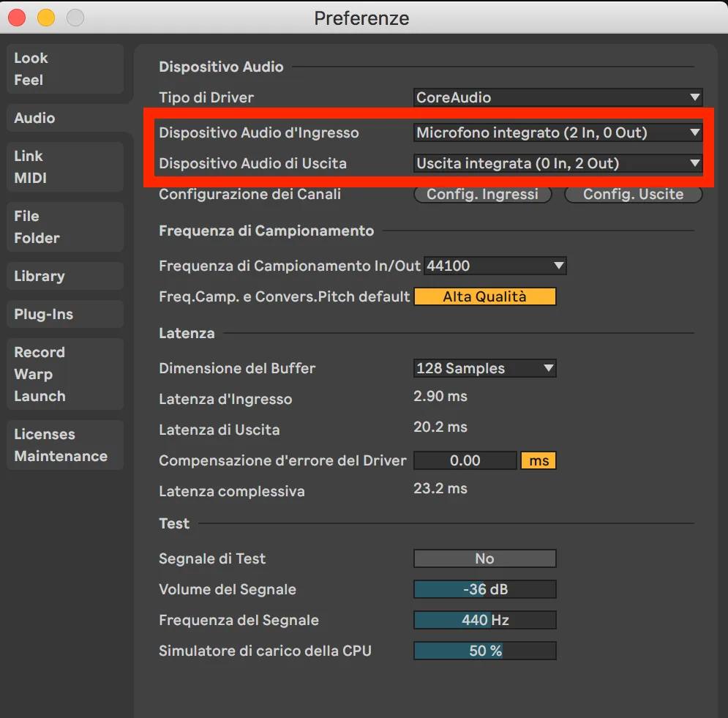Close the Preferenze window with the red button
This screenshot has height=718, width=728.
pos(17,18)
